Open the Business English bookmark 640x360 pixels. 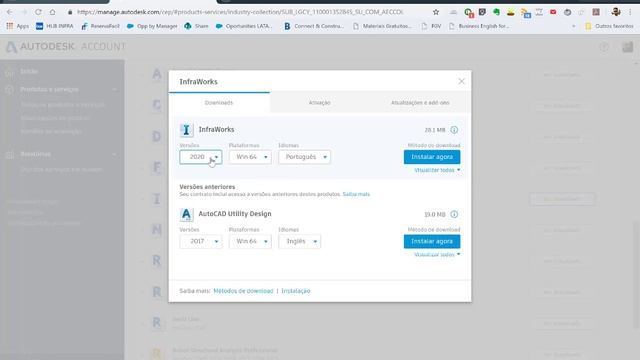point(479,26)
